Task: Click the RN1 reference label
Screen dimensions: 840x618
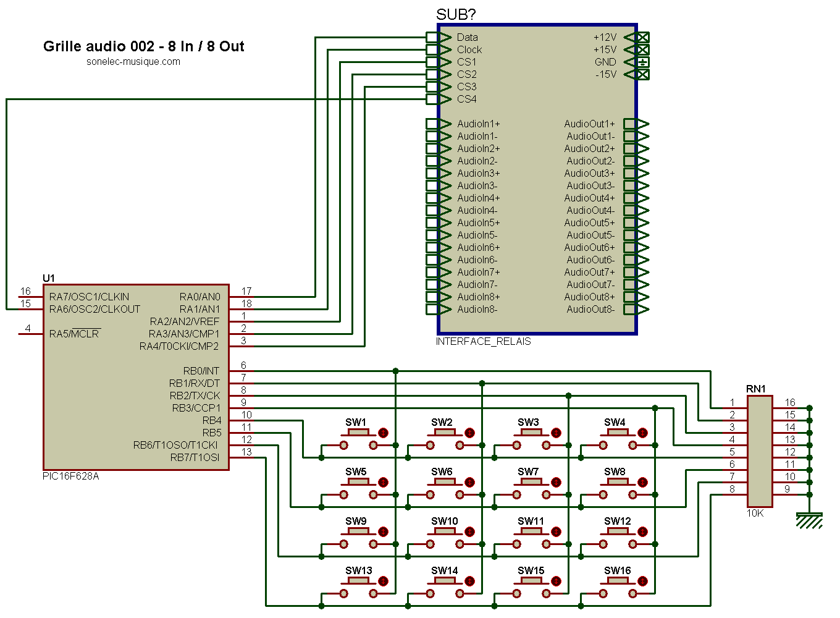Action: click(756, 389)
